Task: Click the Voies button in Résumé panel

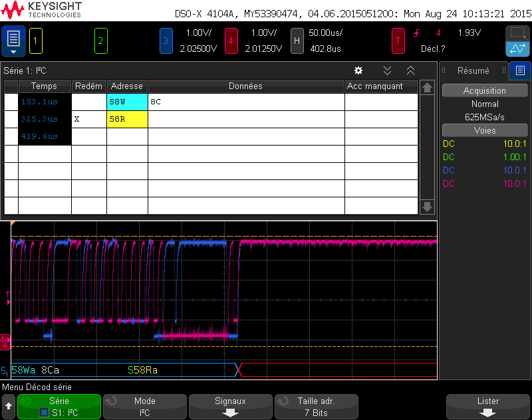Action: click(485, 130)
